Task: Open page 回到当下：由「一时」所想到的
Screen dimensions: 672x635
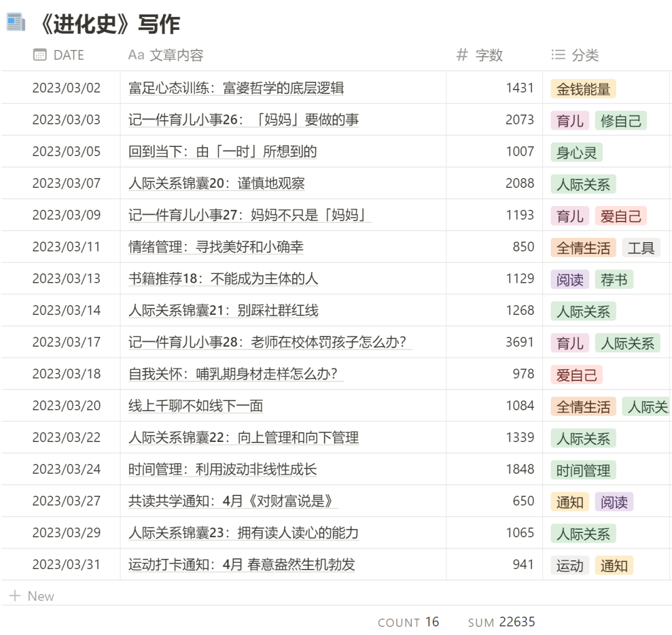Action: pyautogui.click(x=222, y=151)
